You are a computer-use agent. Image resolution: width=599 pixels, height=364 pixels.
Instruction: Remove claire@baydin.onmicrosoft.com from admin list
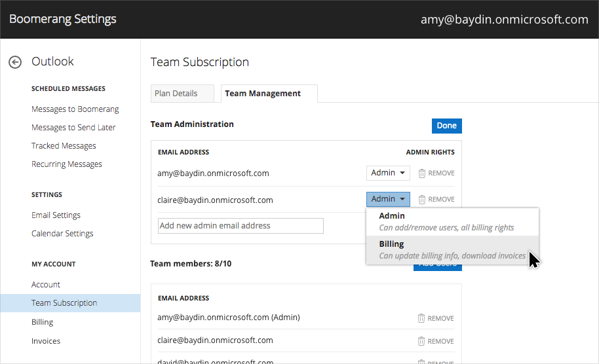click(x=436, y=200)
